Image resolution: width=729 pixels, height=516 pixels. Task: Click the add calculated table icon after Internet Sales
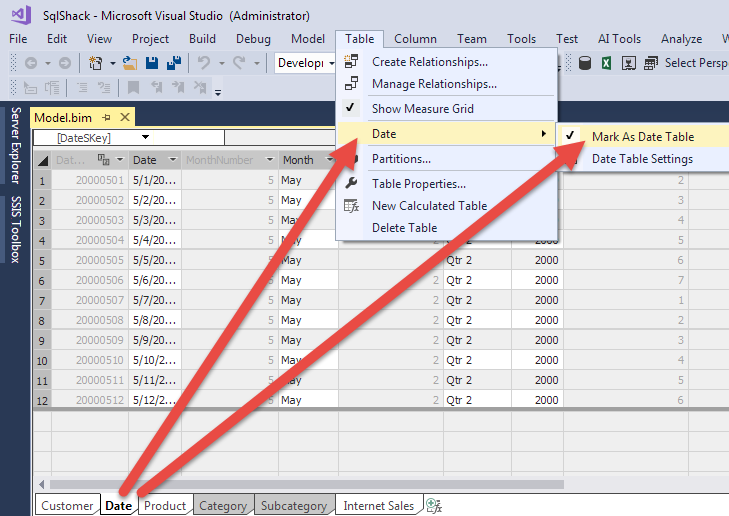tap(434, 505)
